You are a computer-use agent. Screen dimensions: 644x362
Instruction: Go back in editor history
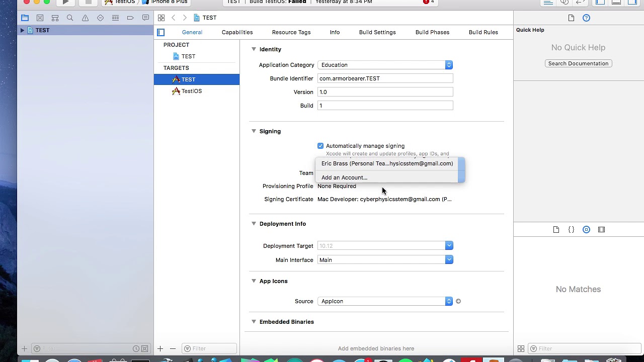coord(174,18)
